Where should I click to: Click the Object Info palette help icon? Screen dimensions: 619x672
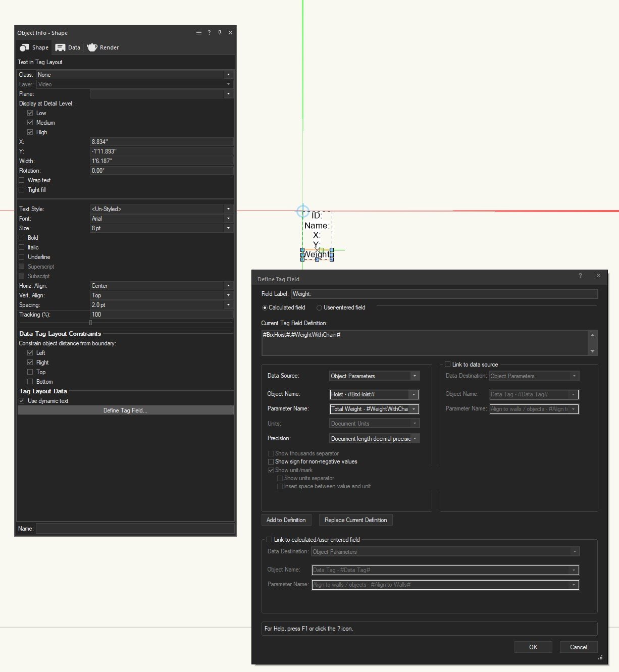click(x=209, y=33)
